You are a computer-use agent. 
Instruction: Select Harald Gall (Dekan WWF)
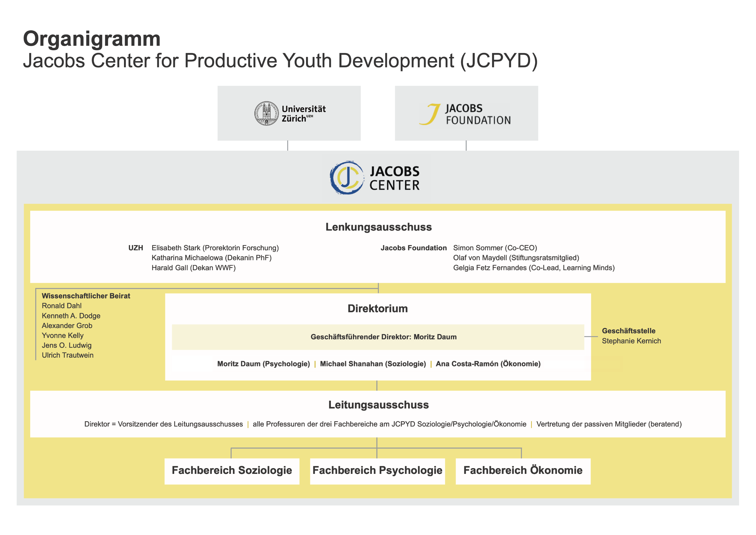194,267
